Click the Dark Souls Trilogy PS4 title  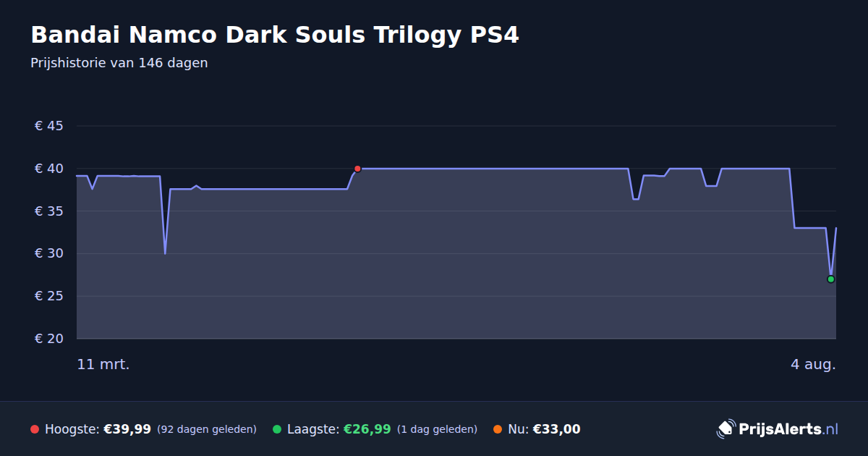275,35
